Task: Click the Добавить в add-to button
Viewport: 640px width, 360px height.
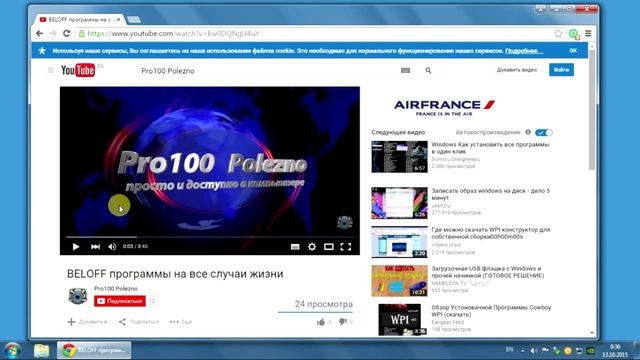Action: [87, 322]
